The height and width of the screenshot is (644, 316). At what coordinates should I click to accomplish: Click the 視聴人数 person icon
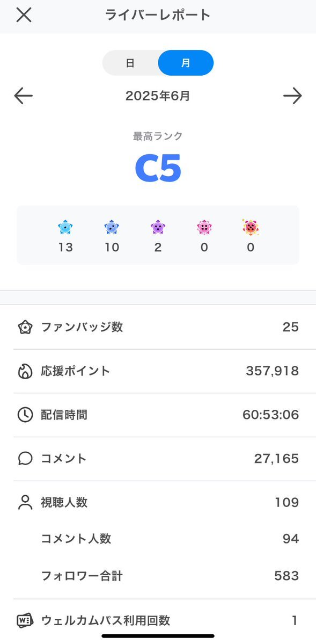click(25, 502)
